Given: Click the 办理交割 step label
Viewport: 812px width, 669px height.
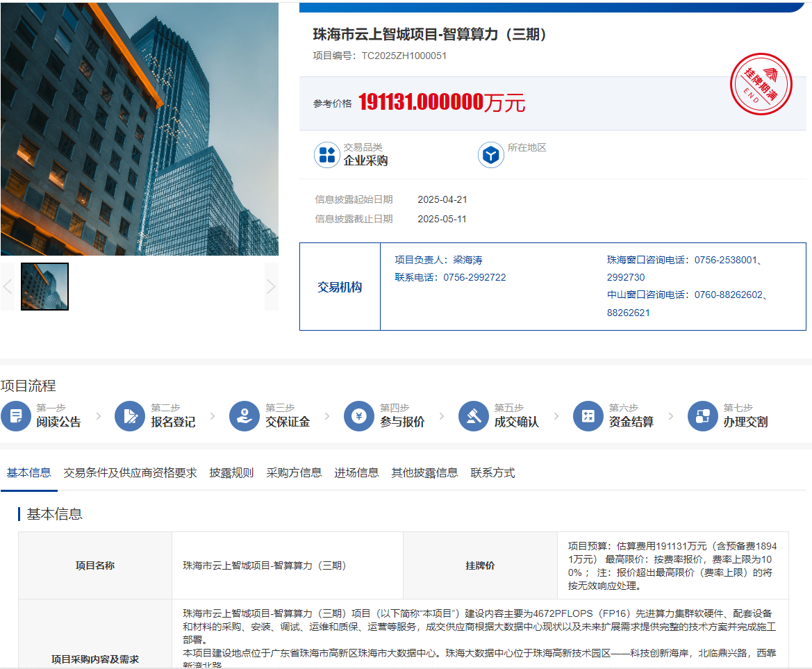Looking at the screenshot, I should [746, 422].
